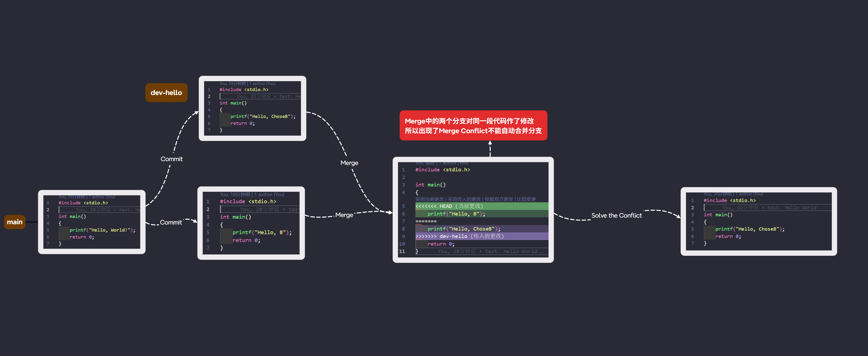Screen dimensions: 868x356
Task: Open the dev-hello ChoseB code snapshot
Action: (x=252, y=108)
